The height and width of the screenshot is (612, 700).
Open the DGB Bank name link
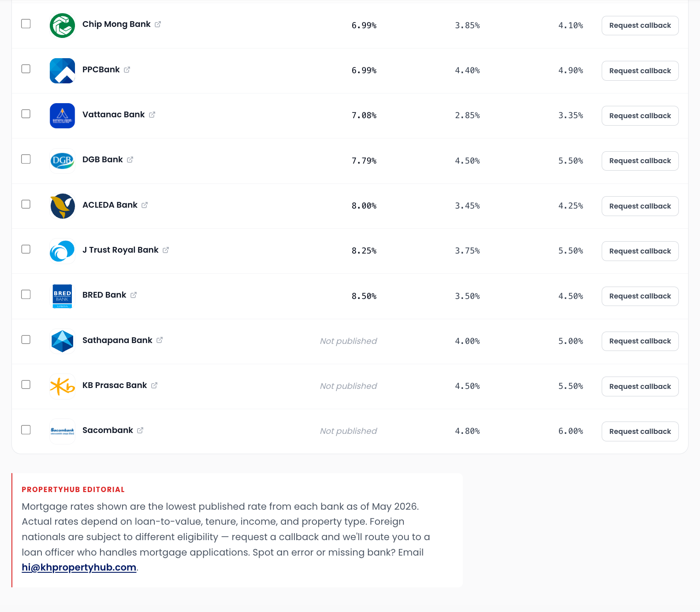coord(102,160)
